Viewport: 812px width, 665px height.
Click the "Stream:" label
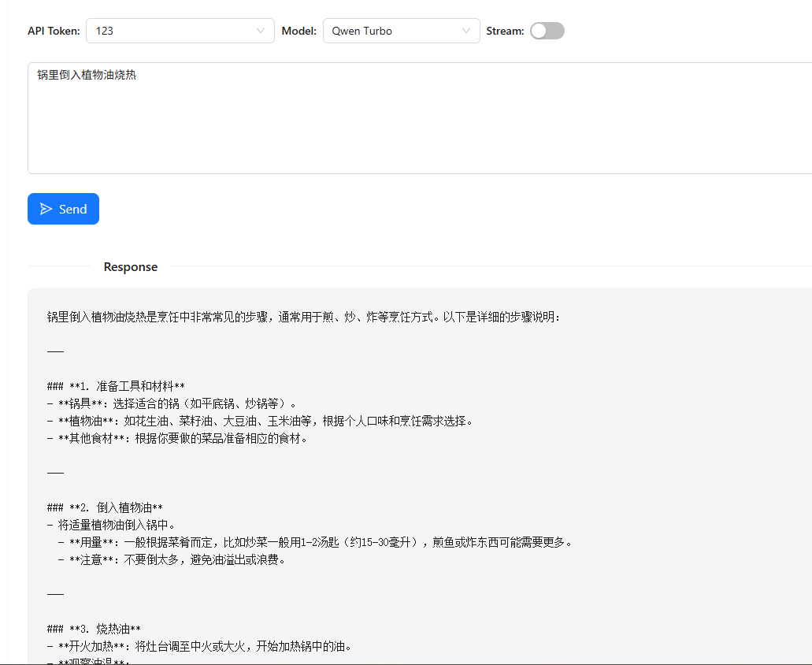505,31
